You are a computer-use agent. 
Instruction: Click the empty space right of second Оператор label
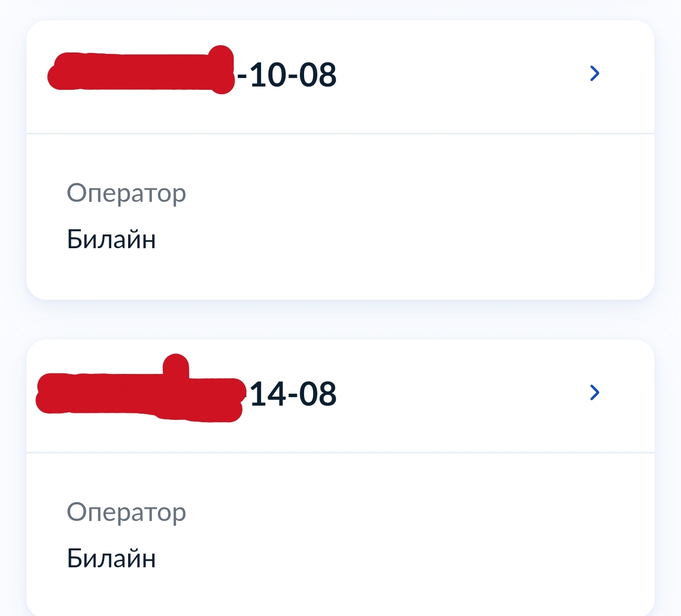(x=378, y=512)
